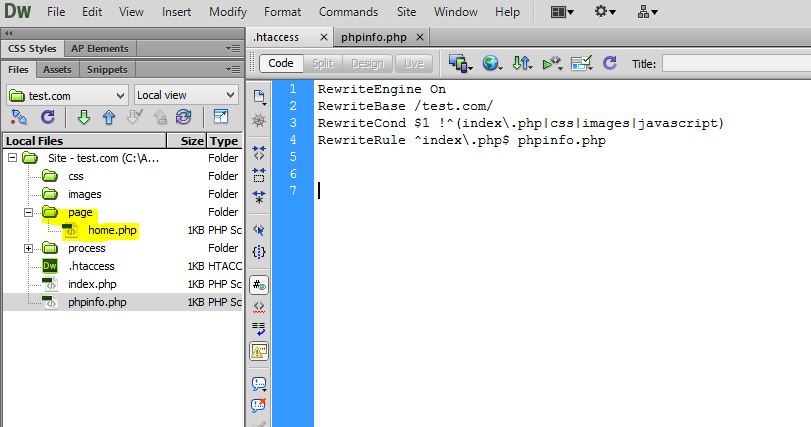811x427 pixels.
Task: Click the Expand All icon
Action: coord(259,197)
